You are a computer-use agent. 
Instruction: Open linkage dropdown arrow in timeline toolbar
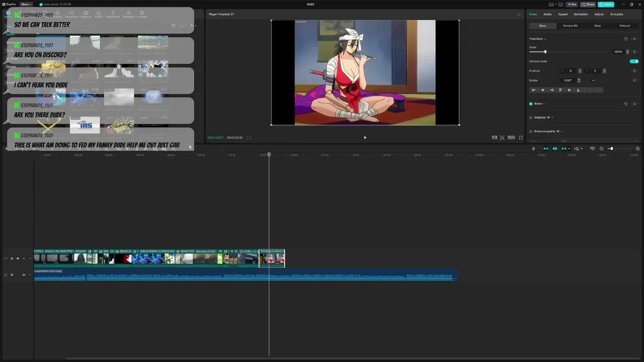pyautogui.click(x=569, y=148)
